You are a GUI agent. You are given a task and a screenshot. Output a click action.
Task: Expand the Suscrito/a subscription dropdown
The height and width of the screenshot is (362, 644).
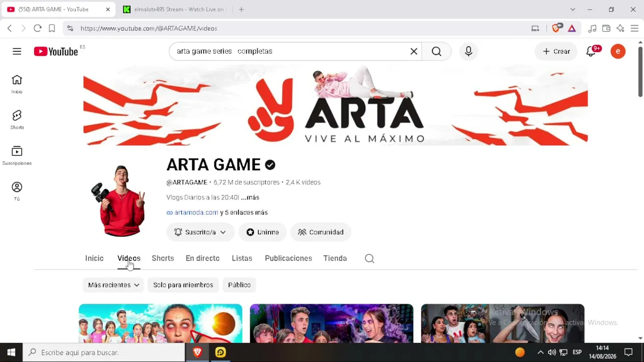pyautogui.click(x=200, y=232)
